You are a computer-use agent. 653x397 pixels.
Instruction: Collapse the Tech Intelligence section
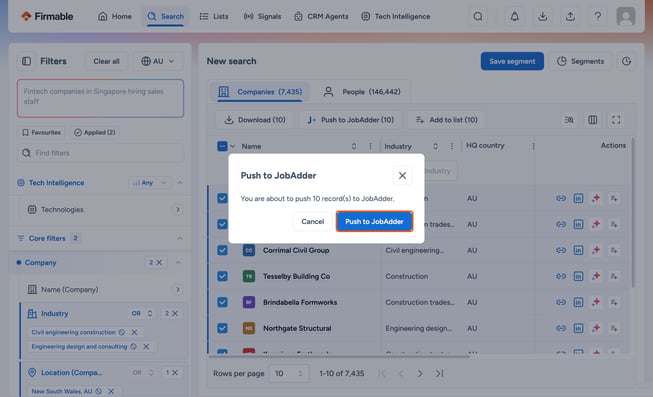[x=180, y=182]
